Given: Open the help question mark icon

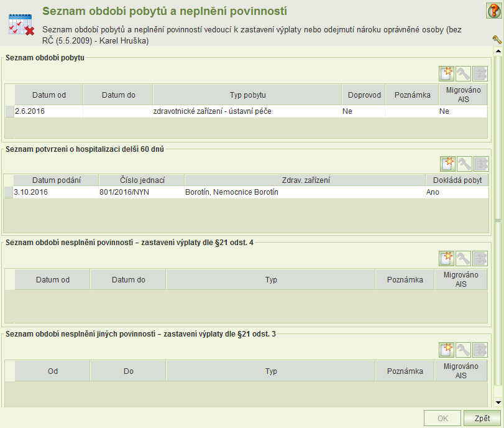Looking at the screenshot, I should [493, 11].
